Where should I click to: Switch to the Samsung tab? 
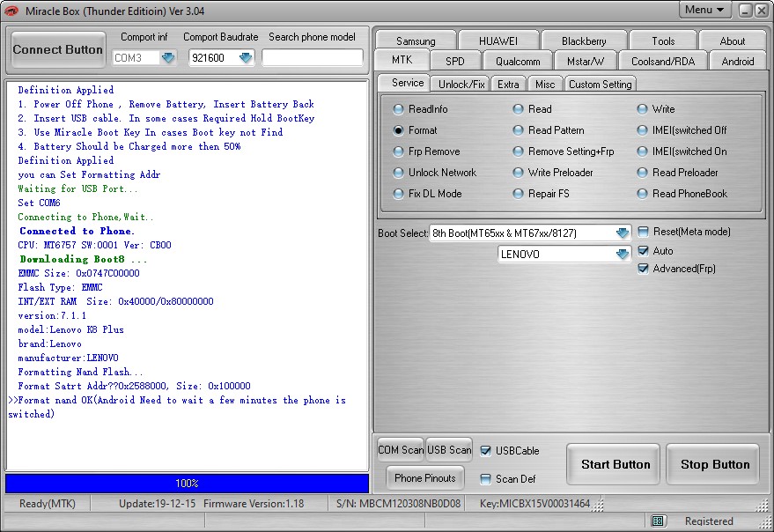416,41
